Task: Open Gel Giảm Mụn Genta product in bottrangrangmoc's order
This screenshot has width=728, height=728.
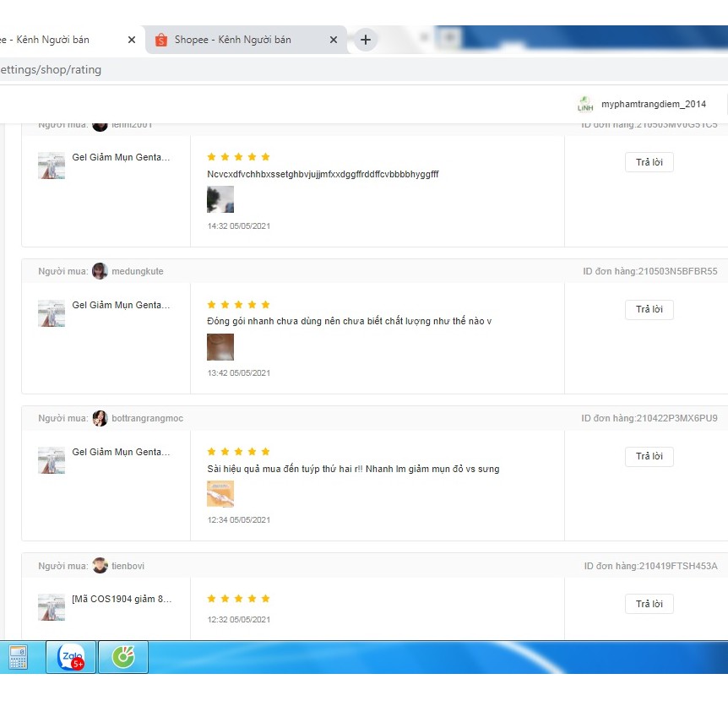Action: (121, 452)
